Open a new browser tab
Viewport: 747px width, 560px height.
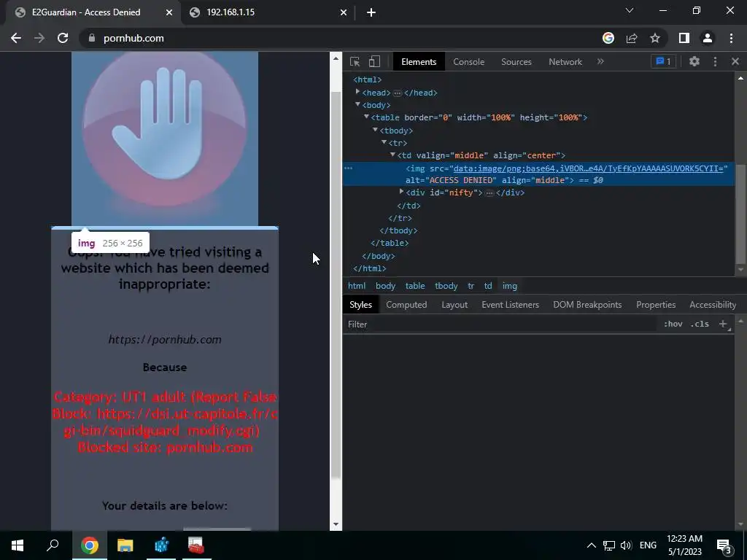371,12
